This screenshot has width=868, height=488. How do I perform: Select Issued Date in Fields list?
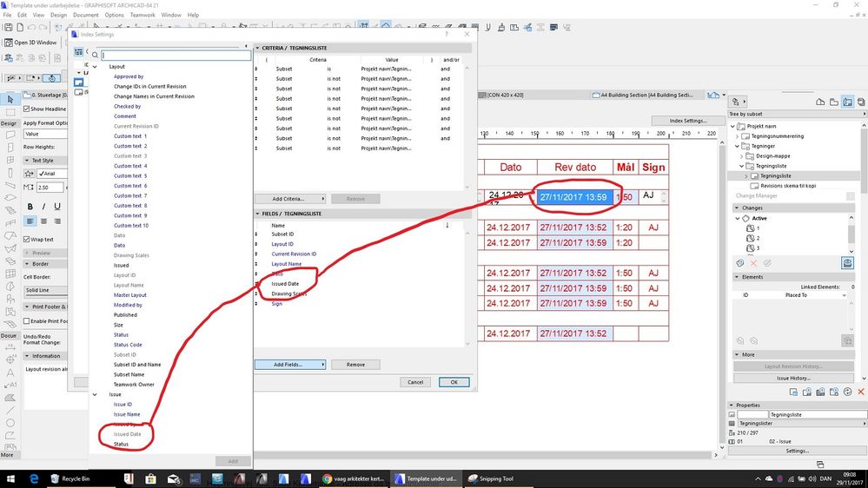pyautogui.click(x=285, y=284)
